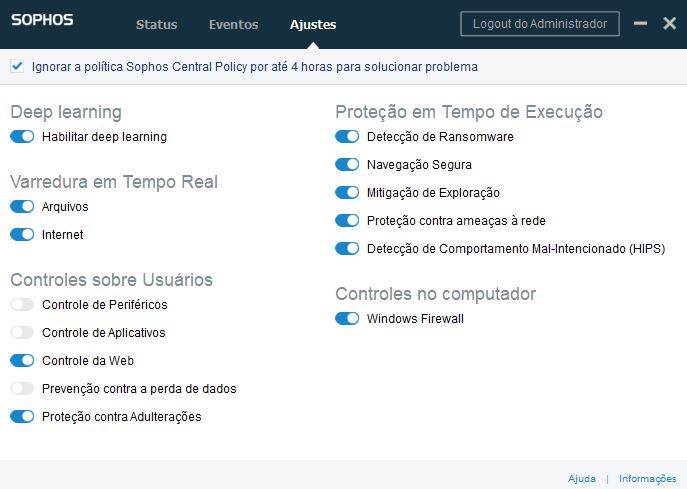Turn off Mitigação de Exploração
Screen dimensions: 687x489
pyautogui.click(x=347, y=193)
